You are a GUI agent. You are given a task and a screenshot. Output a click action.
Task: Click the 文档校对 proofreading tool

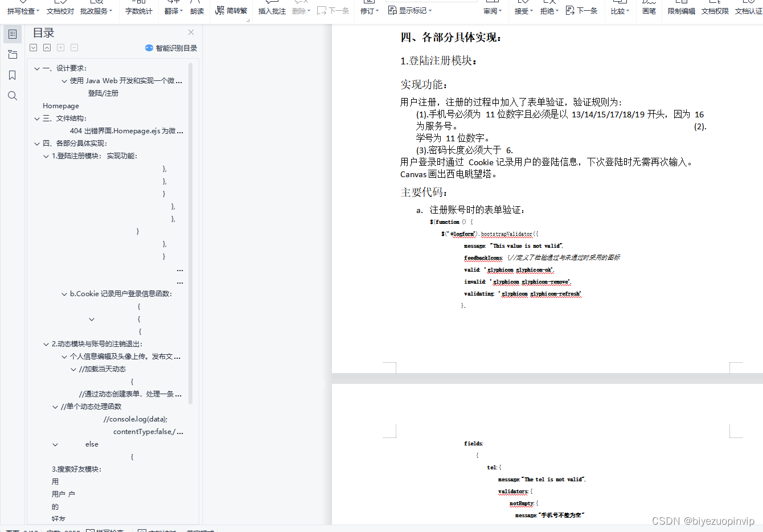pyautogui.click(x=60, y=10)
